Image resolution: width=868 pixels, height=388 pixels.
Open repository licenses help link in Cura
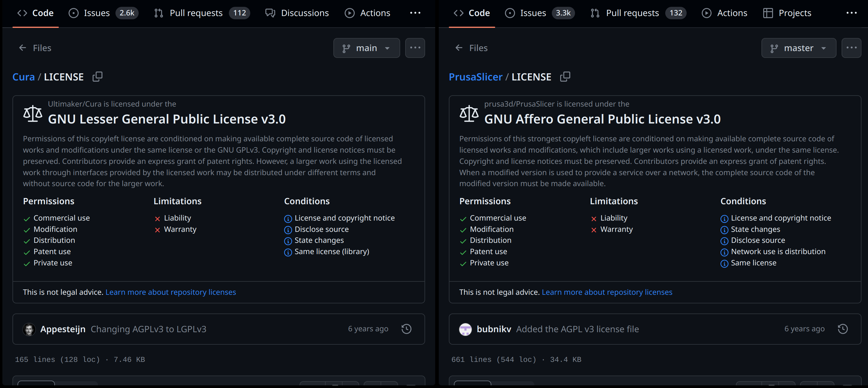pos(170,292)
